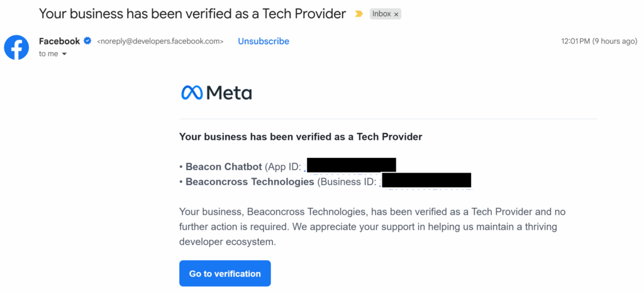The height and width of the screenshot is (294, 644).
Task: Click the noreply@developers.facebook.com sender address
Action: click(160, 42)
